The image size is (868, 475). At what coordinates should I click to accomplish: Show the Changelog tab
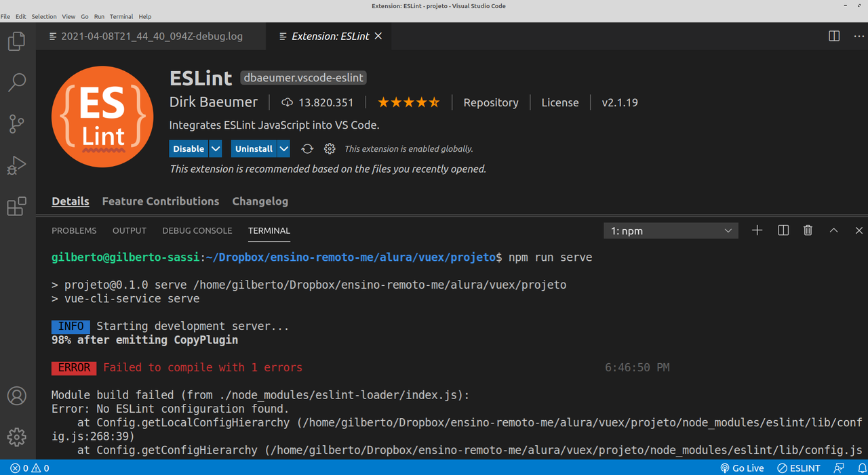[260, 201]
